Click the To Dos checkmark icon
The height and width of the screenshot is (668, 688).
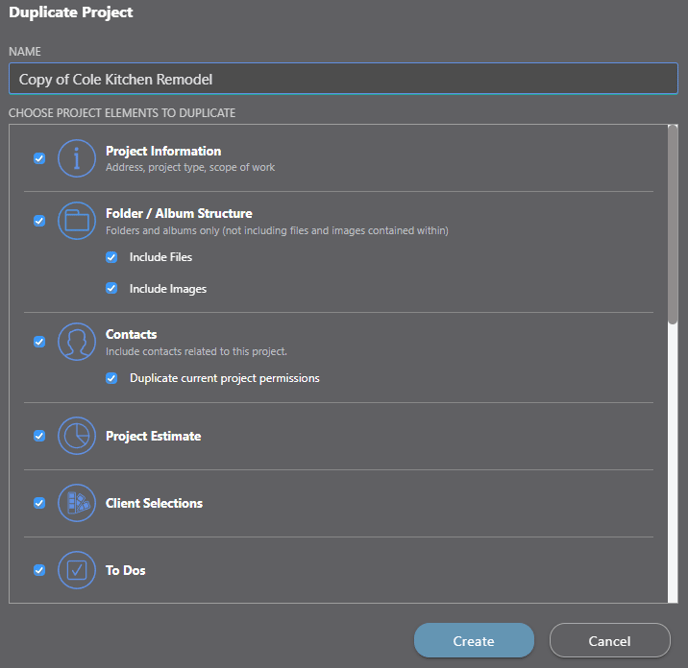click(77, 570)
